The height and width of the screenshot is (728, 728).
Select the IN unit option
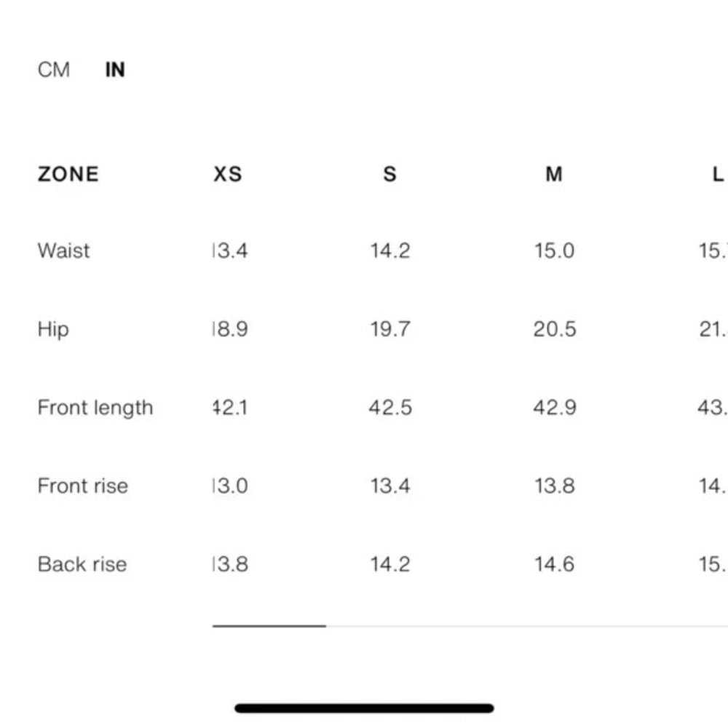(115, 70)
